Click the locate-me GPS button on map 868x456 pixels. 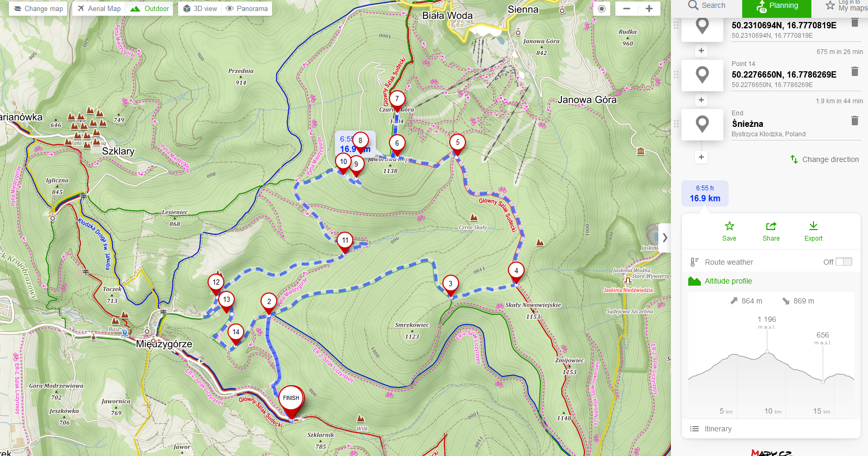(x=602, y=9)
